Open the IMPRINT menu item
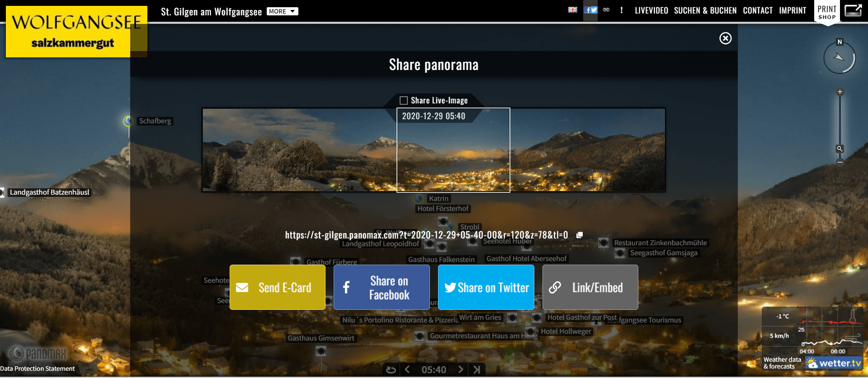Image resolution: width=868 pixels, height=378 pixels. [x=793, y=10]
